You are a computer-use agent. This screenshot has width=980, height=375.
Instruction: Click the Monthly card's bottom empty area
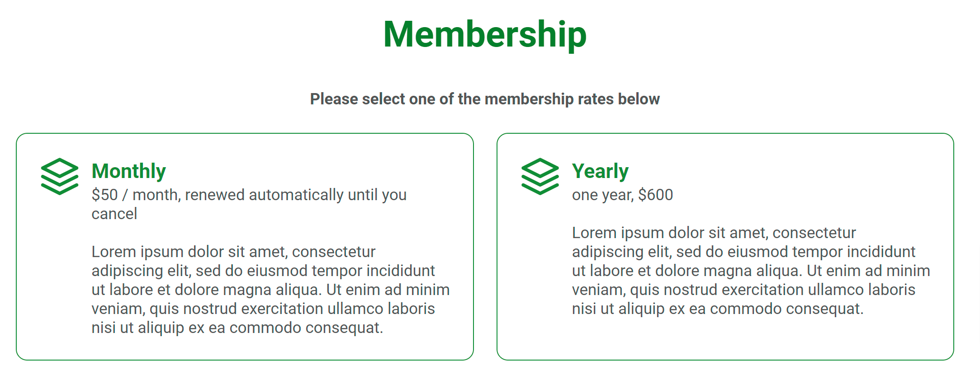pyautogui.click(x=245, y=348)
